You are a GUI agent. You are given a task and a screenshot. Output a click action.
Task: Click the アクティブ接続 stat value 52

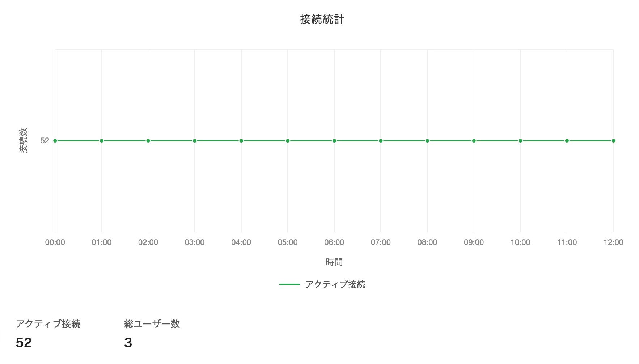click(24, 343)
